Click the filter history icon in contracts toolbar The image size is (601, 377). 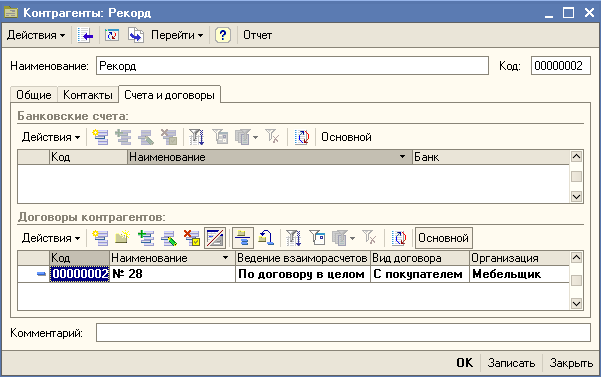click(x=340, y=238)
